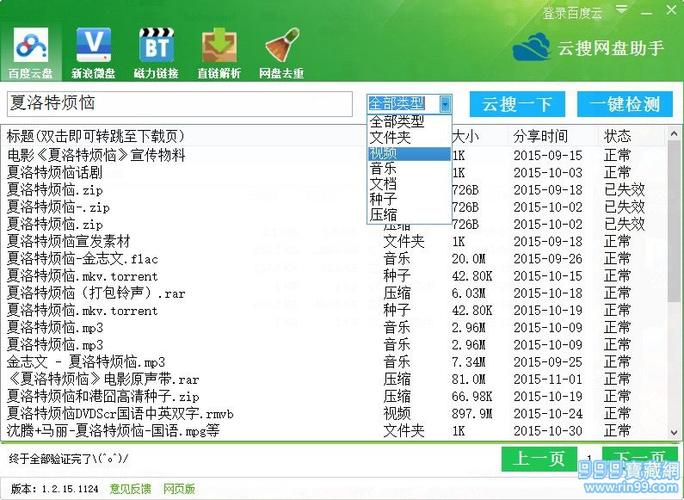The width and height of the screenshot is (684, 500).
Task: Click the 一键检测 check button
Action: [625, 104]
